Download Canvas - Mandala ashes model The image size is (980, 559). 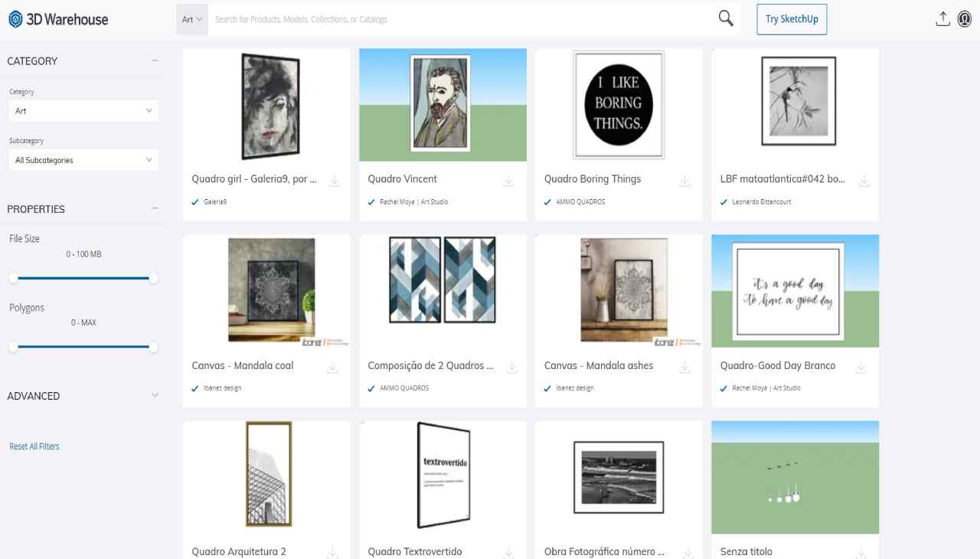click(x=685, y=368)
